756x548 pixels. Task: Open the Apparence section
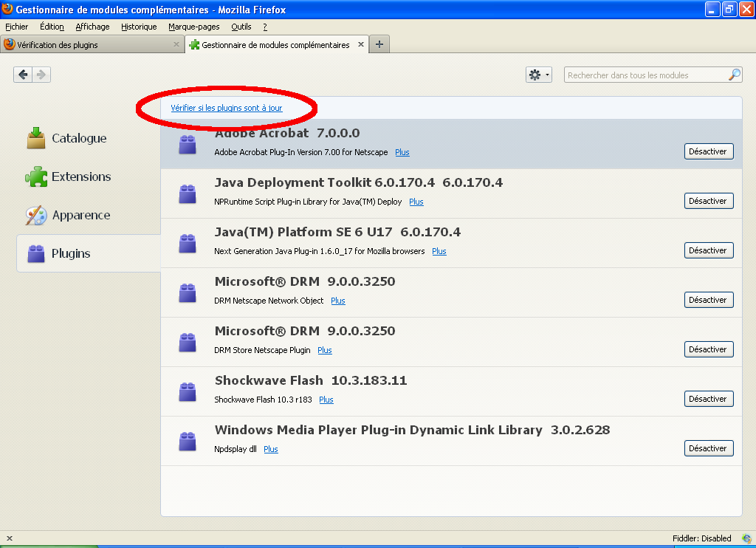tap(68, 215)
